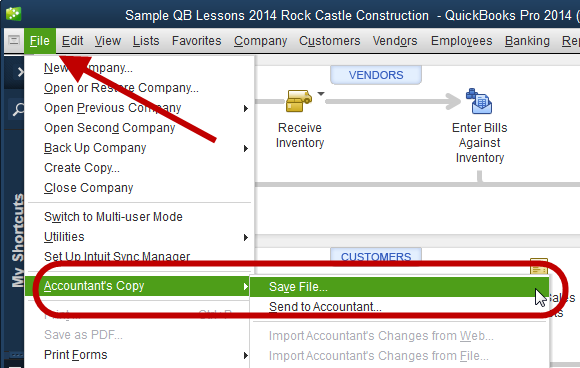Open the My Shortcuts sidebar tab

(x=17, y=240)
